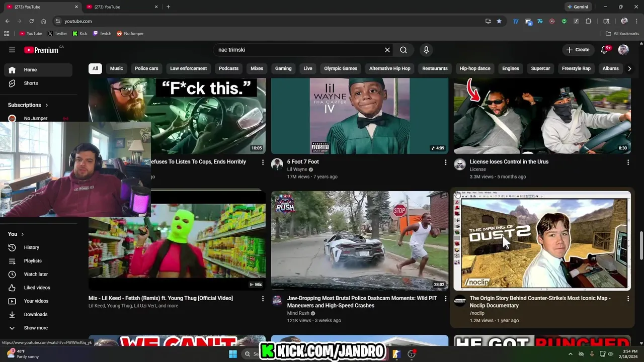Open the 6 Foot 7 Foot thumbnail
Viewport: 644px width, 362px height.
click(360, 116)
